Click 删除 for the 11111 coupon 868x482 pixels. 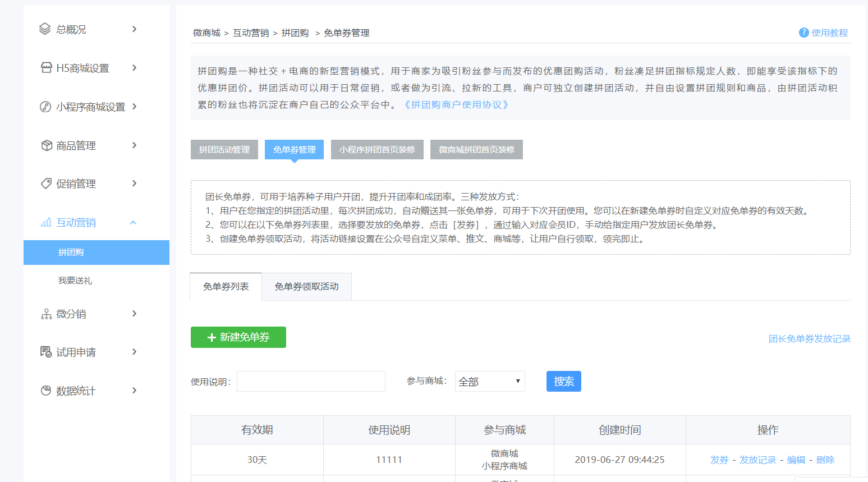click(825, 460)
